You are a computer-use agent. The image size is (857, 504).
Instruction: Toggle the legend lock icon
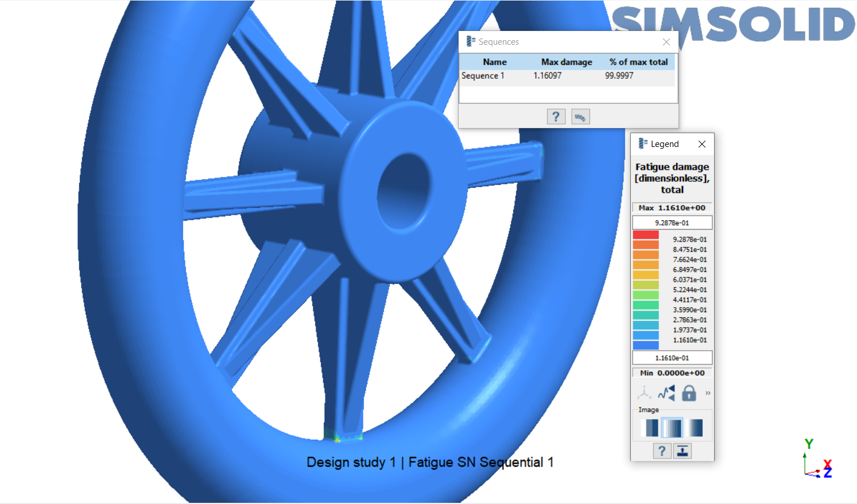coord(689,393)
